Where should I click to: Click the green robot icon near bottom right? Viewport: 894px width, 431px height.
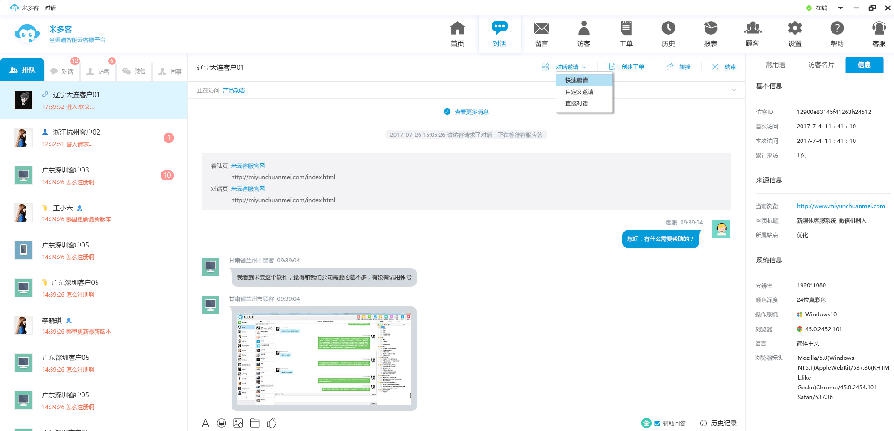coord(647,423)
